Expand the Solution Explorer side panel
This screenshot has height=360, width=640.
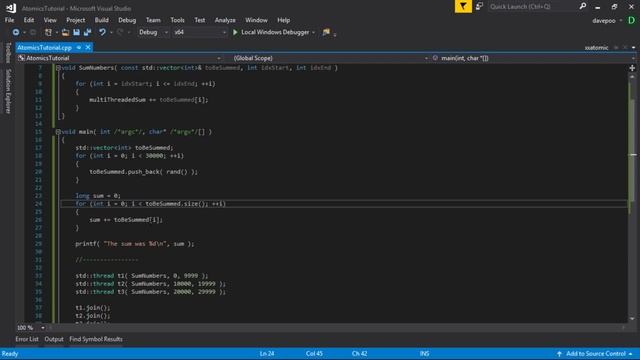[x=8, y=91]
